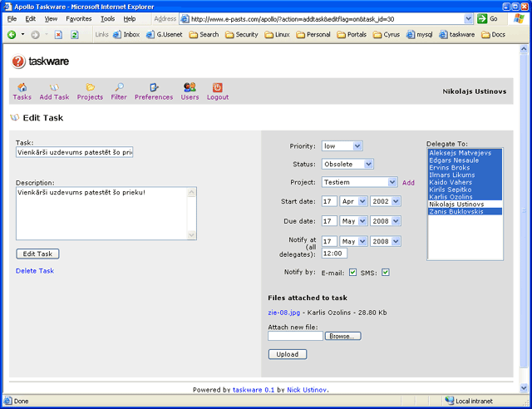Viewport: 532px width, 409px height.
Task: Open the Favorites menu
Action: coord(79,19)
